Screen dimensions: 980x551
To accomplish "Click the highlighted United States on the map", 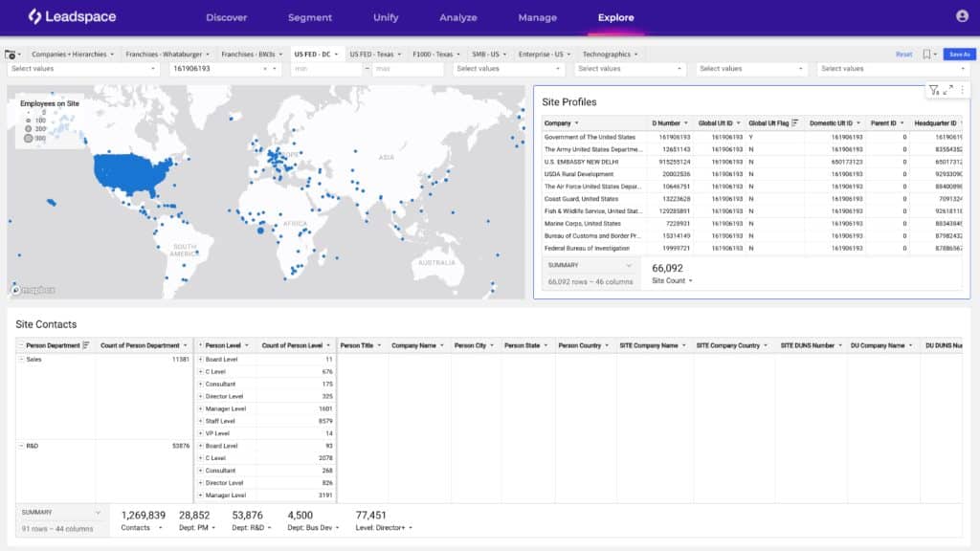I will click(132, 173).
